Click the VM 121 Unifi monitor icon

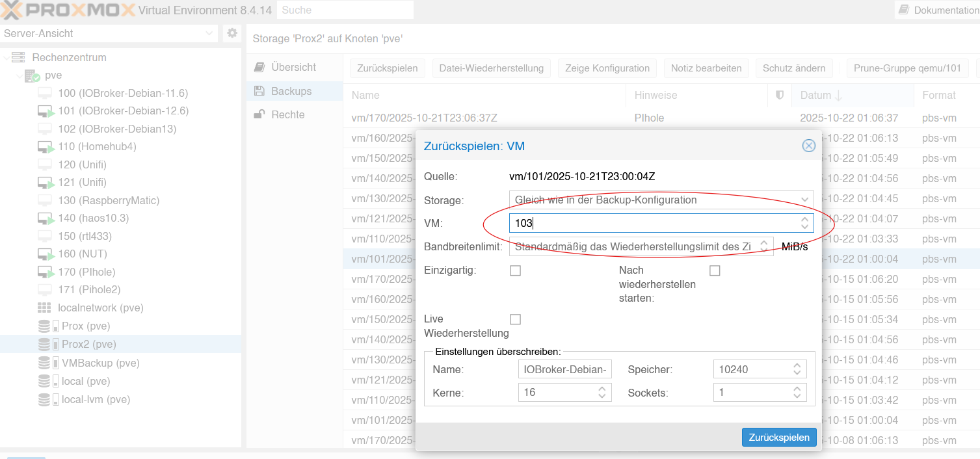(x=46, y=183)
